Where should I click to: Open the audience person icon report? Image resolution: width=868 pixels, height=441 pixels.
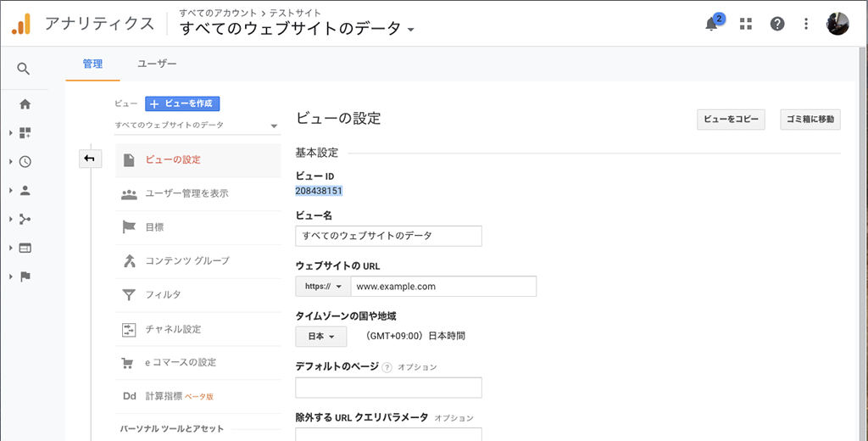25,191
